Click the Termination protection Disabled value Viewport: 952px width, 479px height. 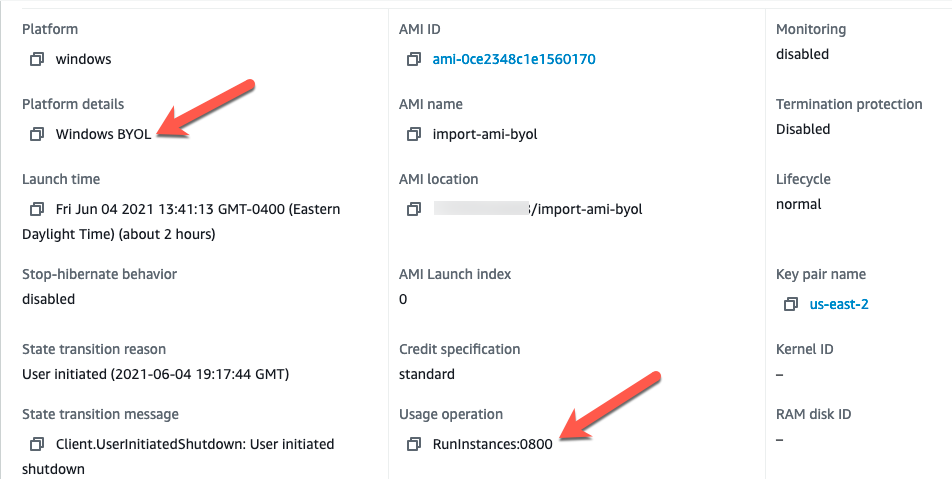(803, 129)
